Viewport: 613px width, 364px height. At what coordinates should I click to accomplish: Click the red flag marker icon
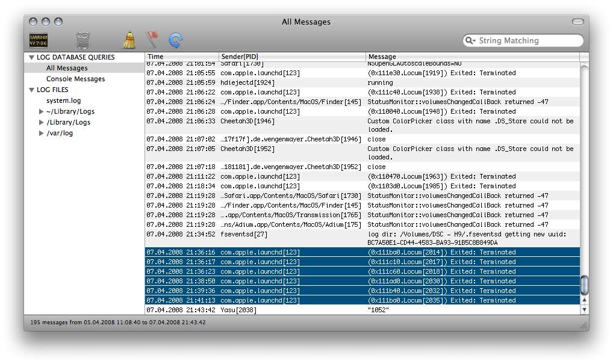point(152,40)
